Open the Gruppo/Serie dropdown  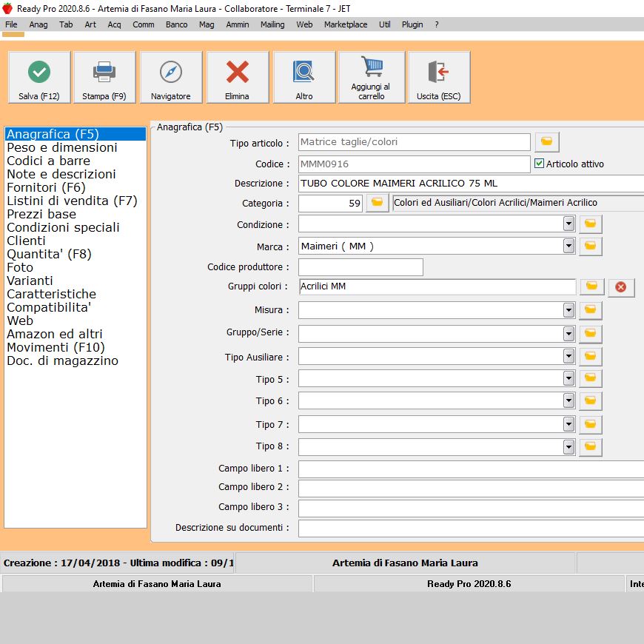click(x=568, y=333)
